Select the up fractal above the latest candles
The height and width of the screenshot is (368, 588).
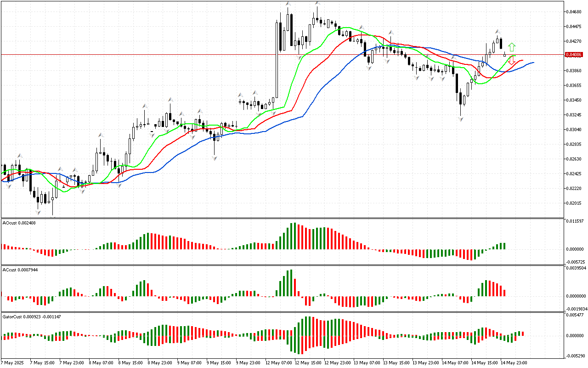498,32
